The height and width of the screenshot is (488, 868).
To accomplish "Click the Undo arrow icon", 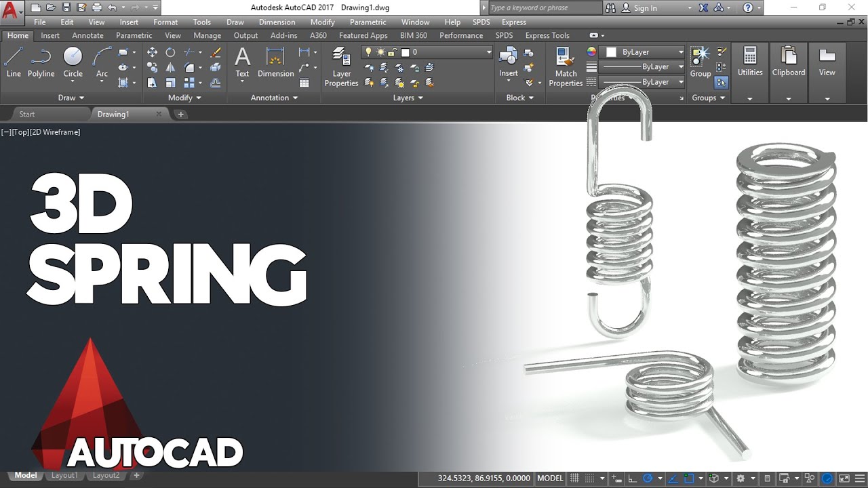I will [x=112, y=7].
